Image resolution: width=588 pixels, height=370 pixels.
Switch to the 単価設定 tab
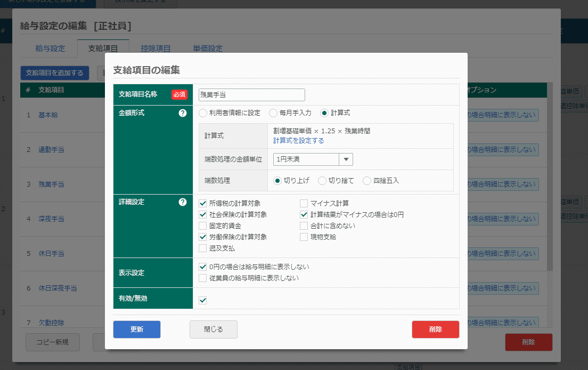point(208,49)
